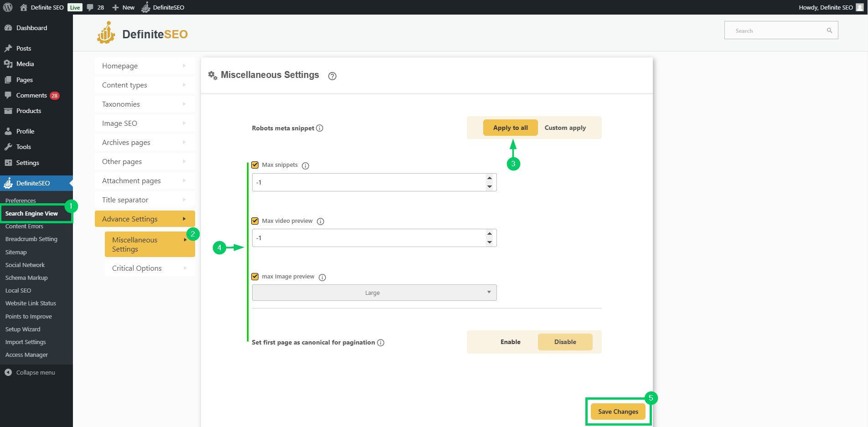
Task: Expand the Other pages item
Action: (x=145, y=161)
